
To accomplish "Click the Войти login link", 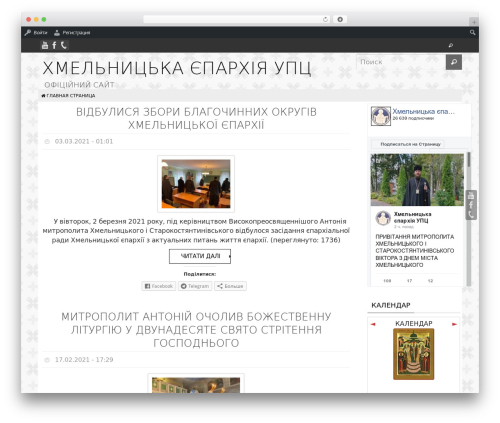I will click(40, 33).
